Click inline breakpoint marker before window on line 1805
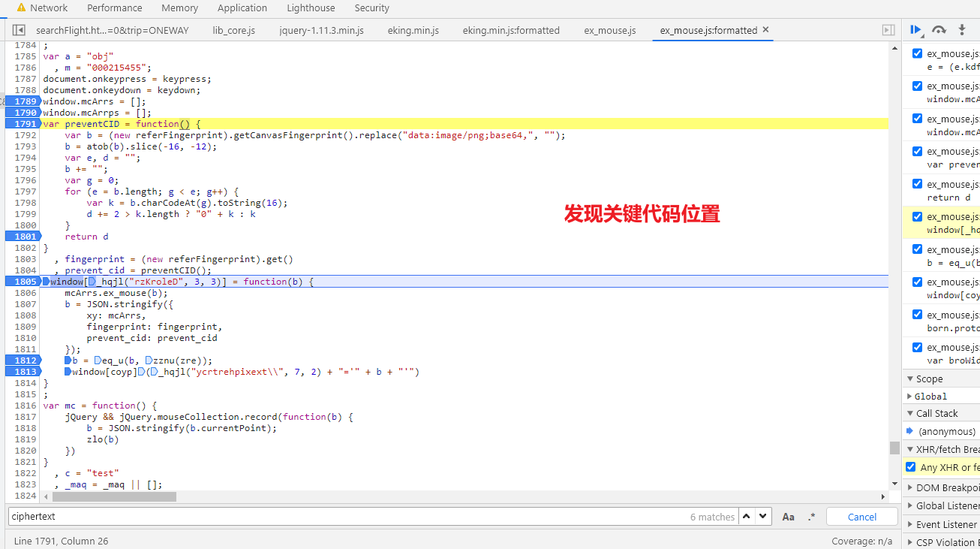Screen dimensions: 980x549 47,282
